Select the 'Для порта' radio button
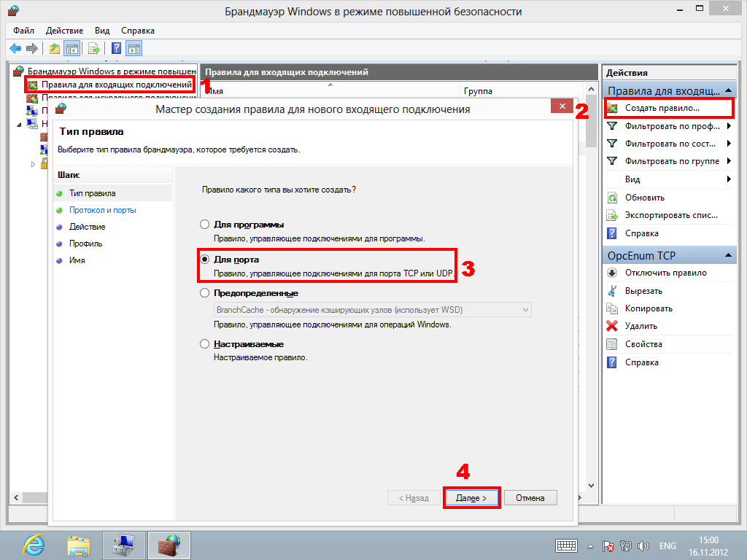 click(x=204, y=260)
